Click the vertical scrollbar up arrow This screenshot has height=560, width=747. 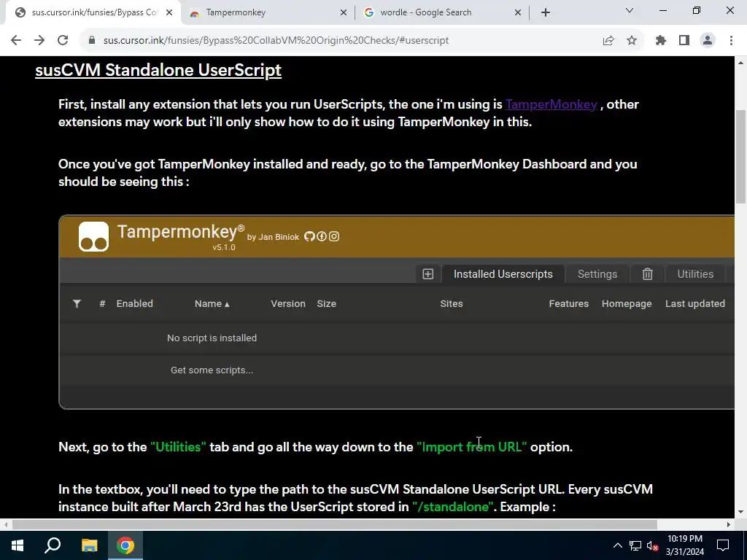pos(741,62)
